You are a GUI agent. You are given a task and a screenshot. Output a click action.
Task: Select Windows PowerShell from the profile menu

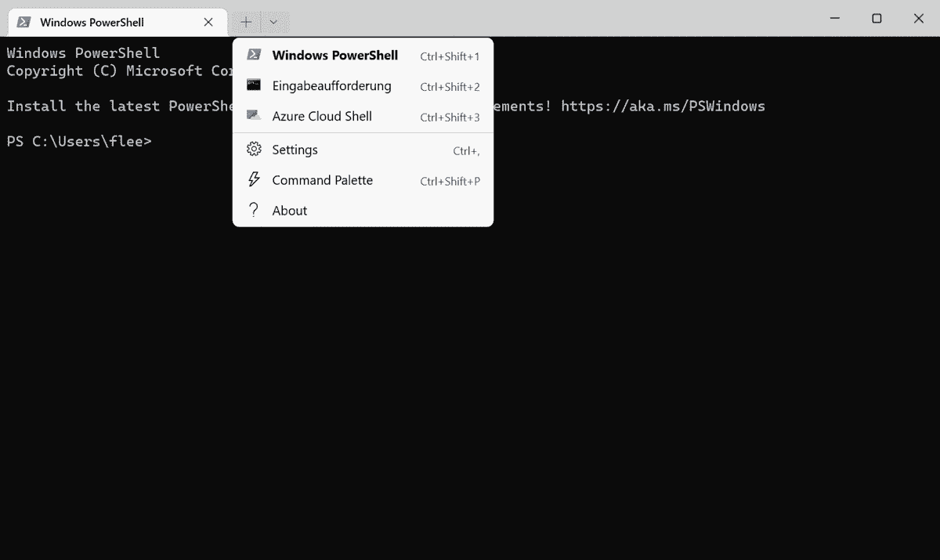click(x=335, y=55)
